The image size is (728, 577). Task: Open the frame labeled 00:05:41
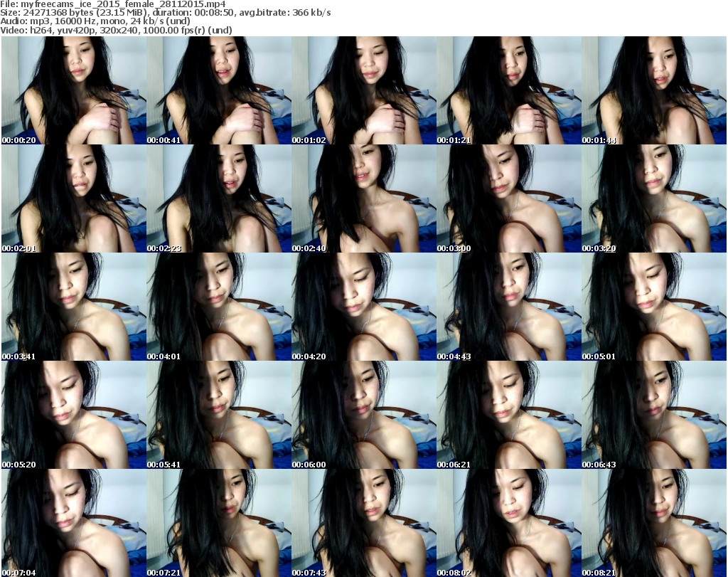219,415
